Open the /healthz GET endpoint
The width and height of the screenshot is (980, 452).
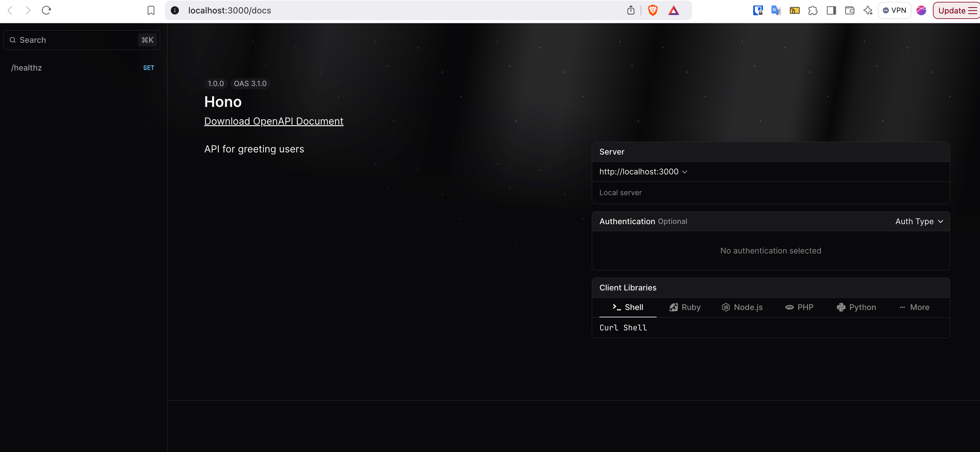point(82,68)
